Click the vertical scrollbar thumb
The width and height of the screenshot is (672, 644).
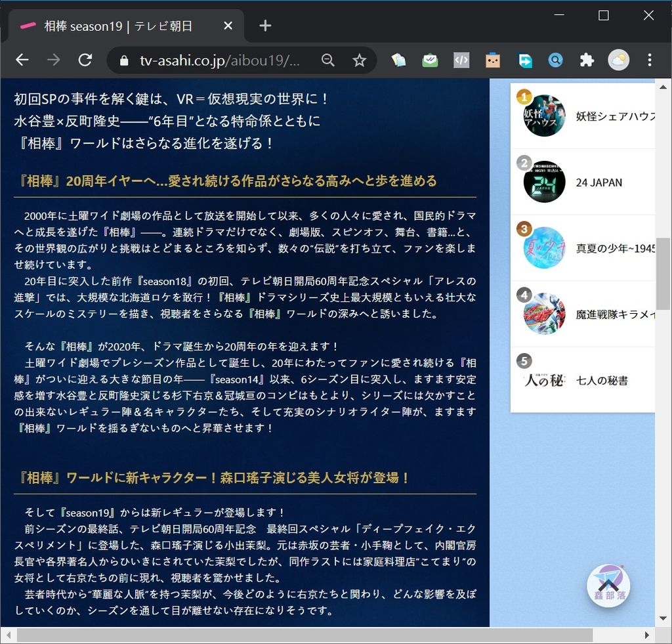coord(663,274)
